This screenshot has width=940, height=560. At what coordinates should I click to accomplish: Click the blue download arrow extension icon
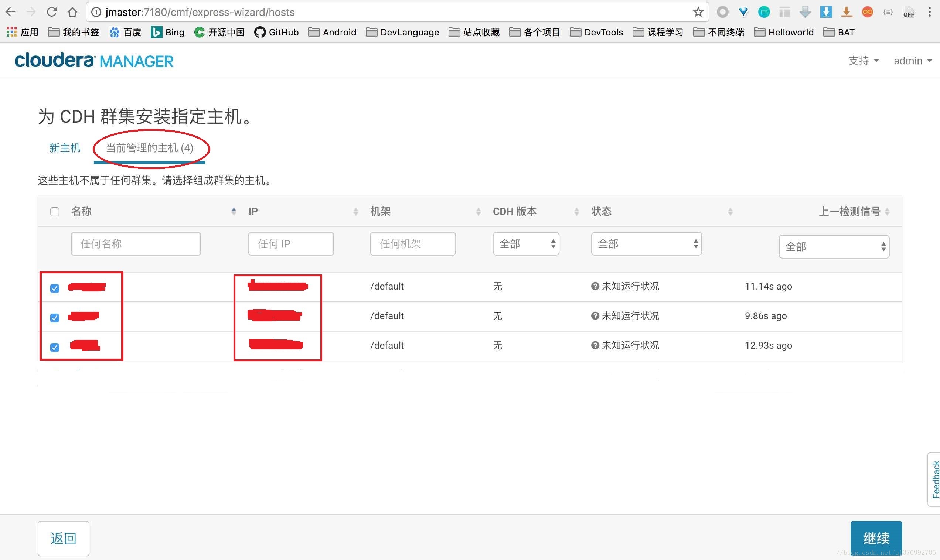point(826,12)
